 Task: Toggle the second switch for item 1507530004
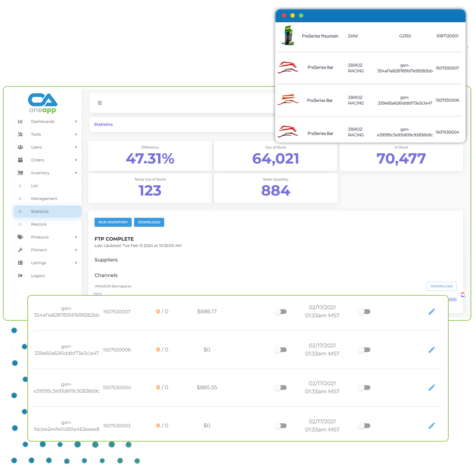pos(364,388)
